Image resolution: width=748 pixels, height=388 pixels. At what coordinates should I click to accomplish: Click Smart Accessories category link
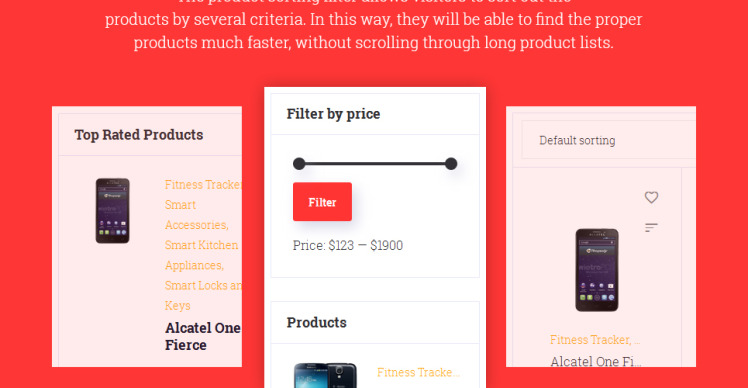197,215
